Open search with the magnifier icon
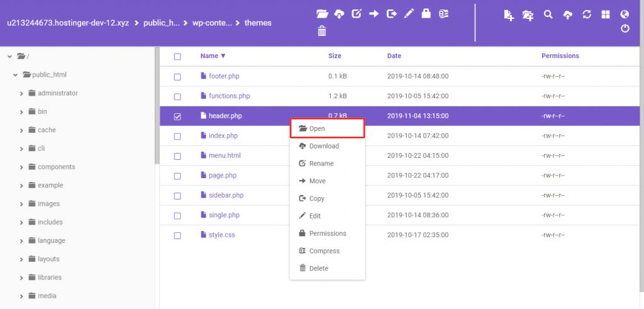This screenshot has height=309, width=644. (548, 14)
